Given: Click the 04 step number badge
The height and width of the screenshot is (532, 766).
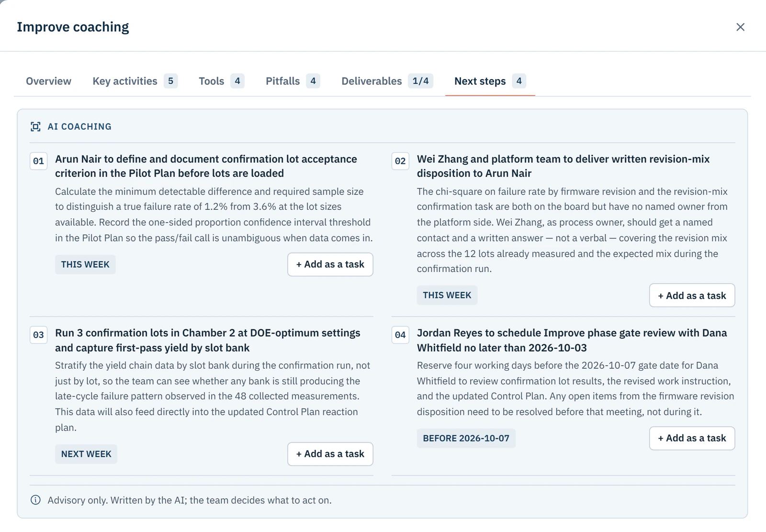Looking at the screenshot, I should pyautogui.click(x=400, y=335).
